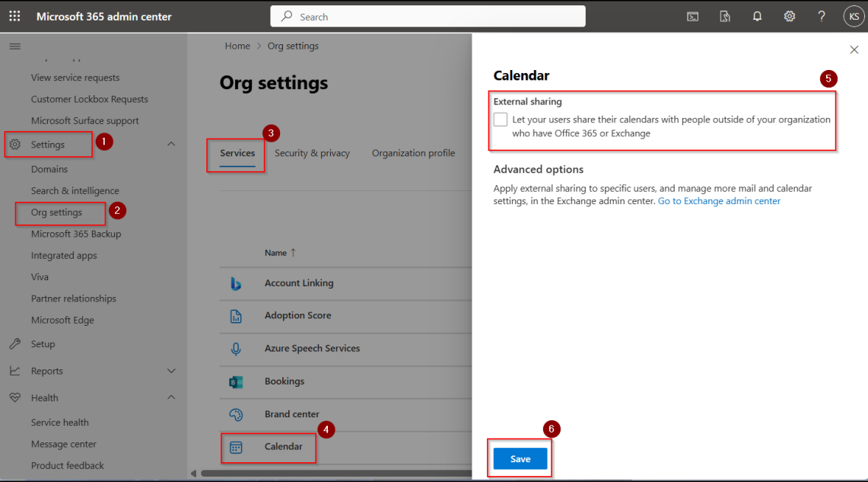The image size is (868, 482).
Task: Click the Calendar service icon
Action: pos(236,447)
